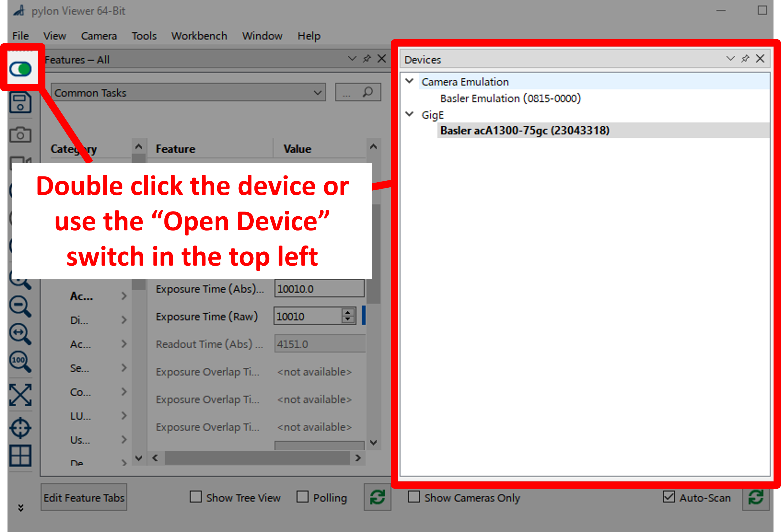Collapse the Camera Emulation tree node
This screenshot has height=532, width=781.
coord(409,81)
